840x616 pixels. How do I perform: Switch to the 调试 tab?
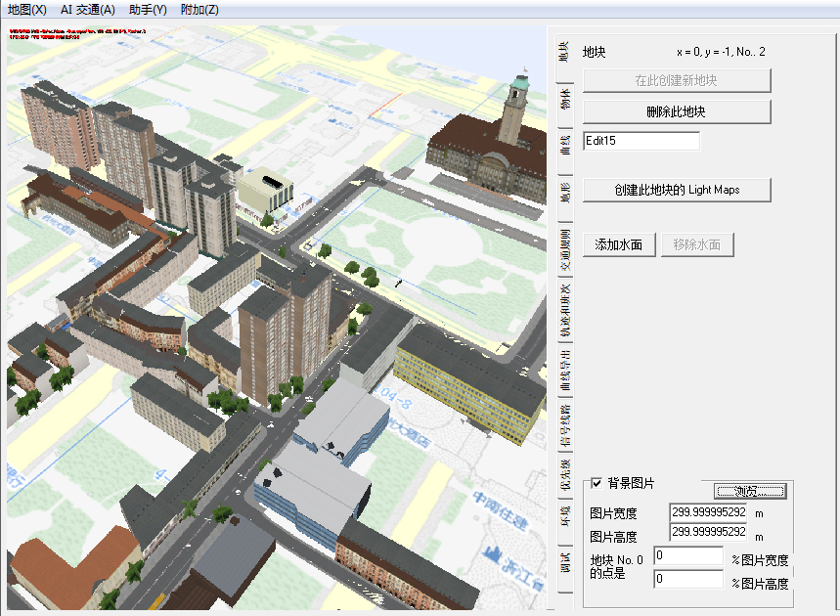564,564
